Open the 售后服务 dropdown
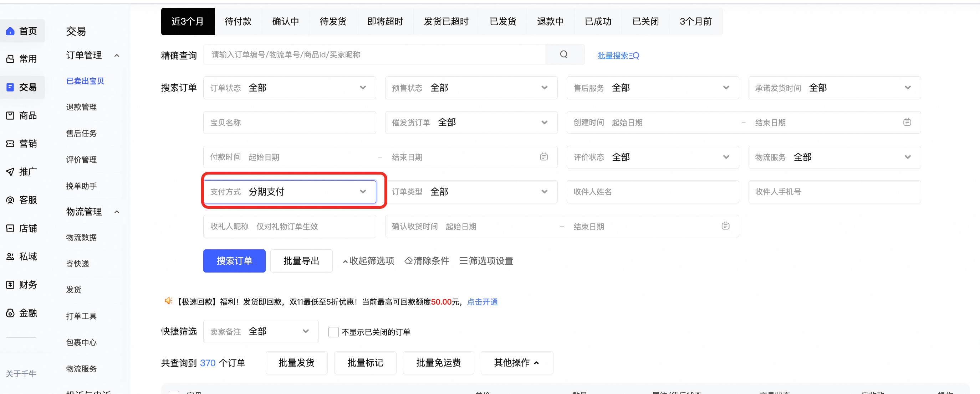This screenshot has height=394, width=980. point(653,88)
